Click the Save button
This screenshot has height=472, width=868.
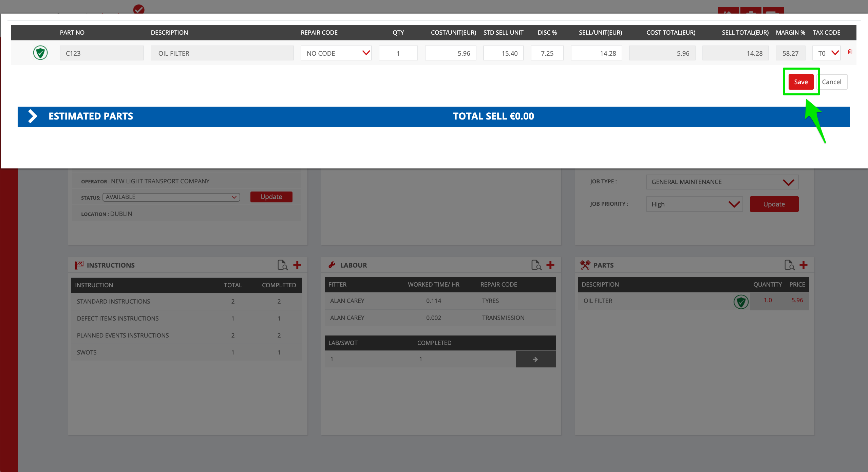[x=801, y=82]
